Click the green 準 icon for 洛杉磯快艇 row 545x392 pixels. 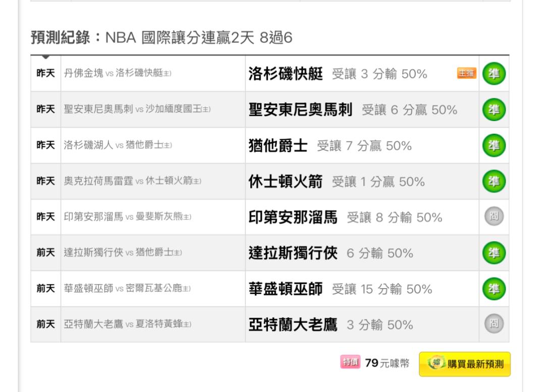pyautogui.click(x=494, y=74)
